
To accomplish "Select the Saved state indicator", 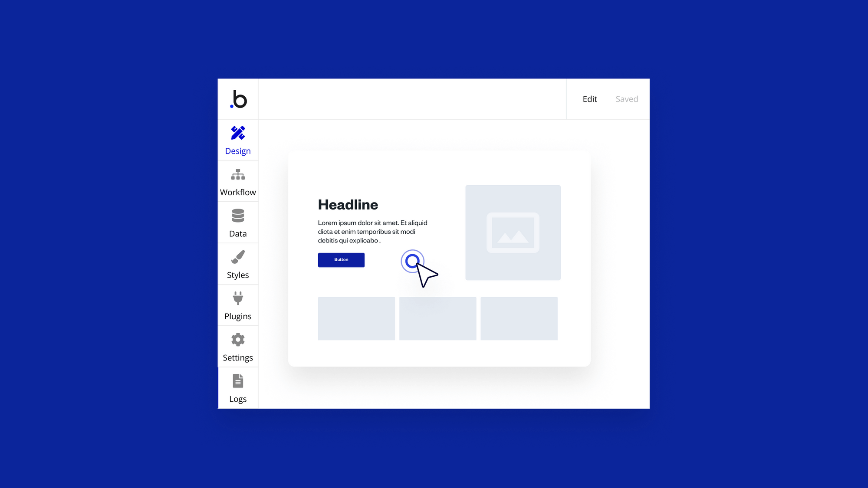I will click(x=627, y=99).
